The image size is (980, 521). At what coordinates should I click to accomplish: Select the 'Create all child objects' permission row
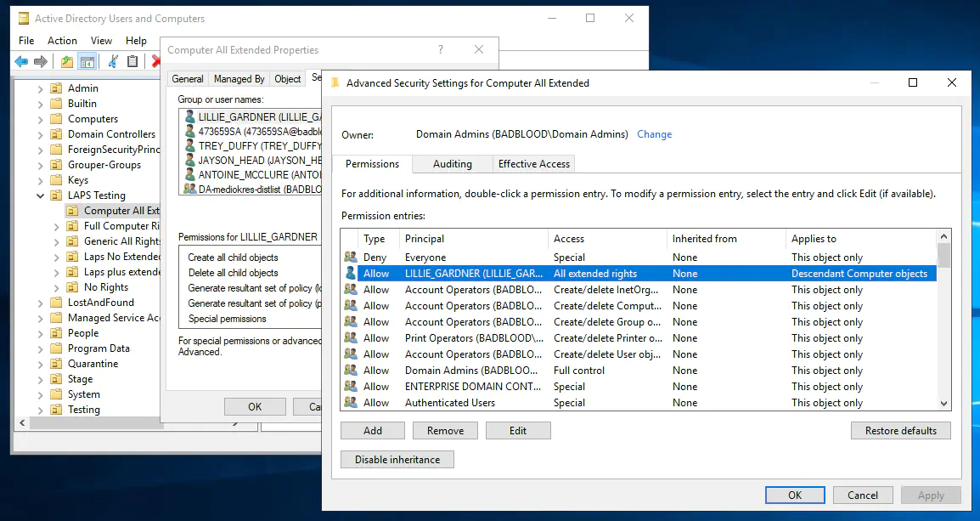click(250, 257)
